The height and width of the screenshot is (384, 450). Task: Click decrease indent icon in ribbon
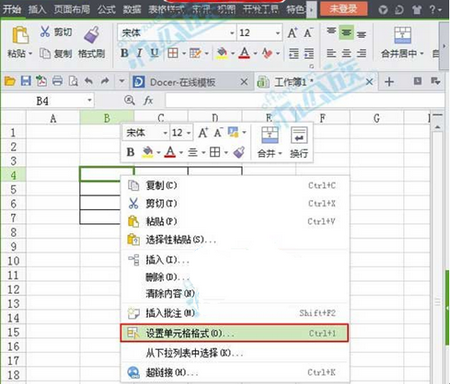click(294, 53)
